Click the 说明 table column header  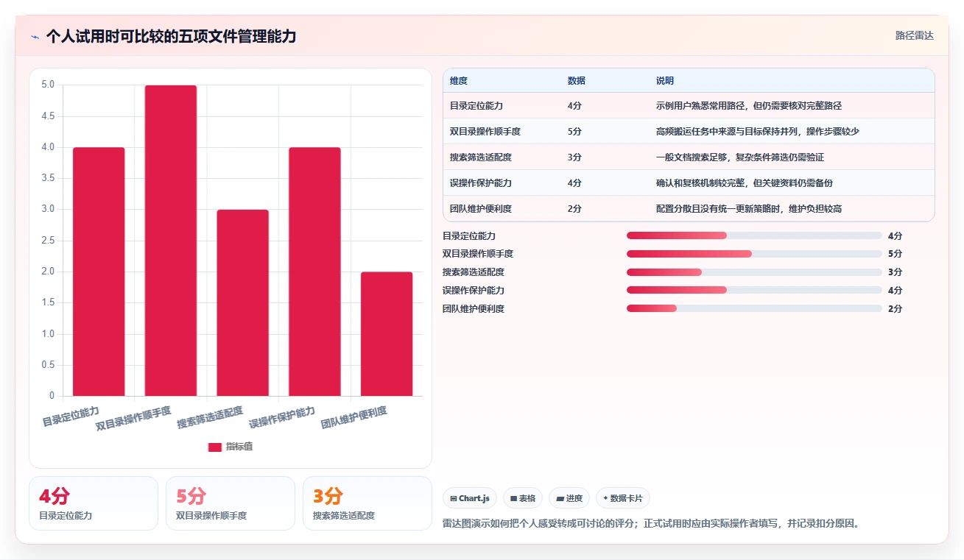(665, 80)
